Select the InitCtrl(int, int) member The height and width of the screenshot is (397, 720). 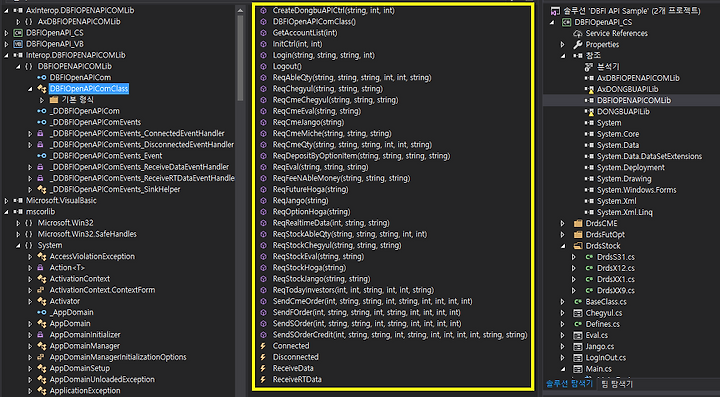point(298,44)
